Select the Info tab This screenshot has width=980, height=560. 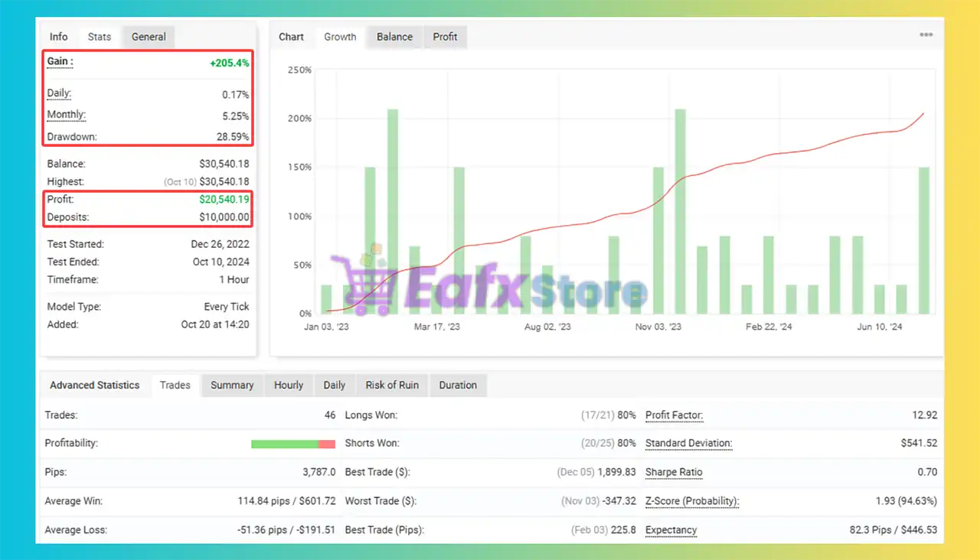(59, 37)
